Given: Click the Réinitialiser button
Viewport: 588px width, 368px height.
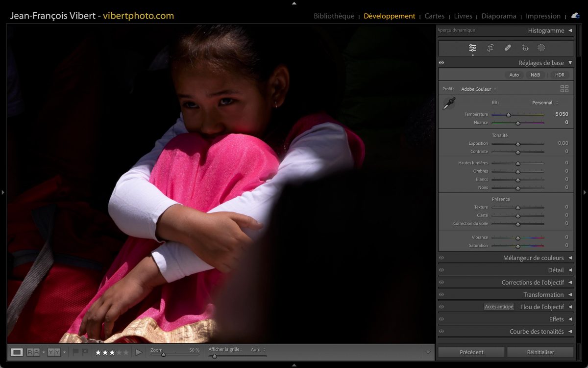Looking at the screenshot, I should click(540, 352).
